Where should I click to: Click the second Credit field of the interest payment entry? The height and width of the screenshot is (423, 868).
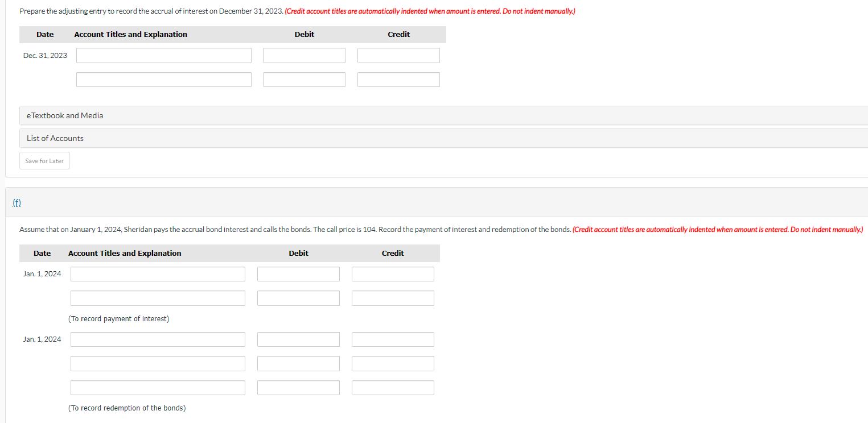tap(392, 297)
